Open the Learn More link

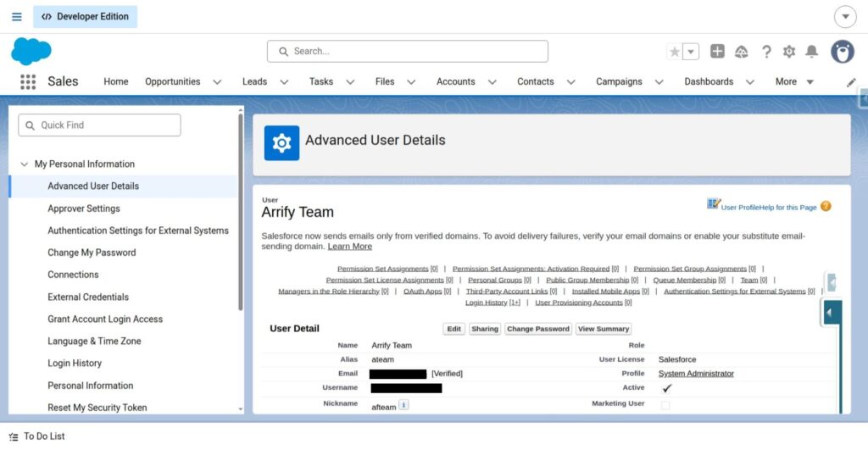(350, 247)
